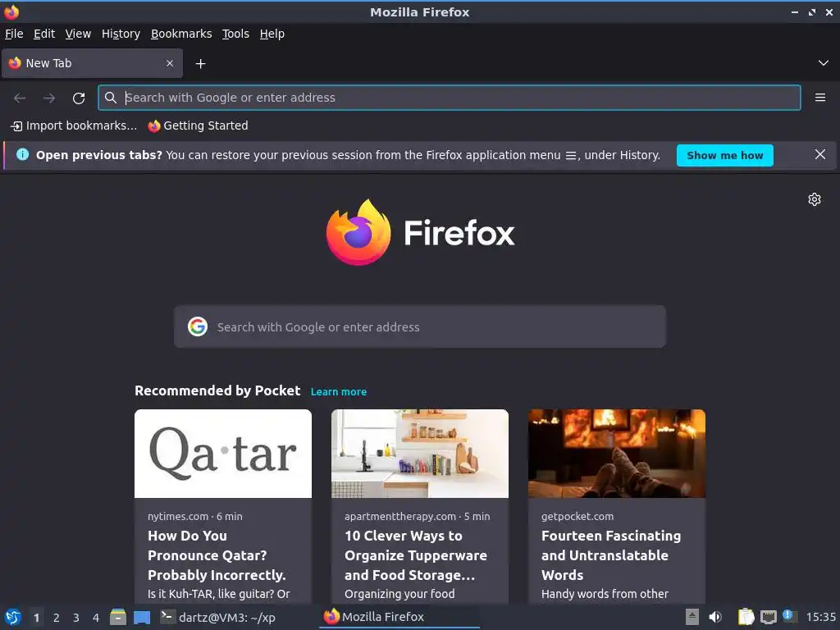
Task: Expand the list all tabs chevron
Action: [824, 63]
